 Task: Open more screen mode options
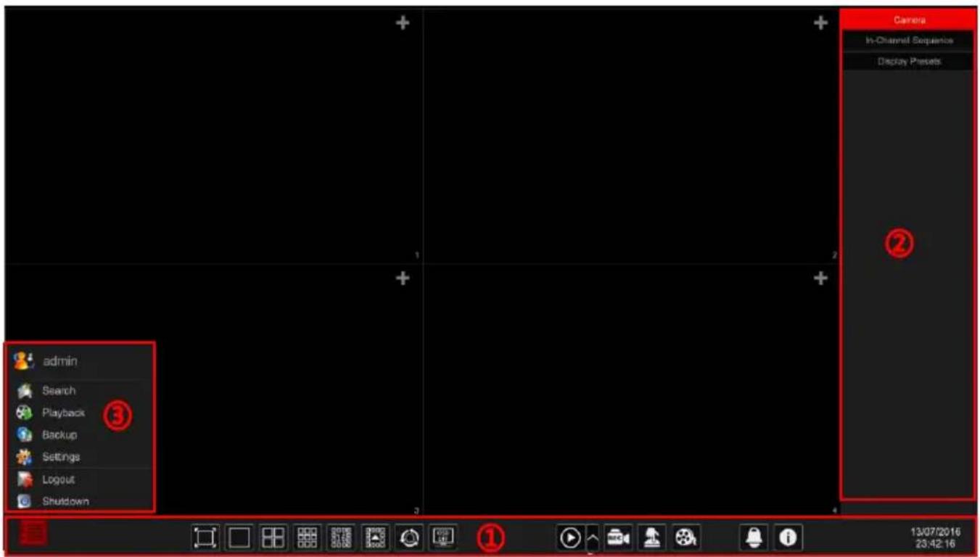coord(375,537)
